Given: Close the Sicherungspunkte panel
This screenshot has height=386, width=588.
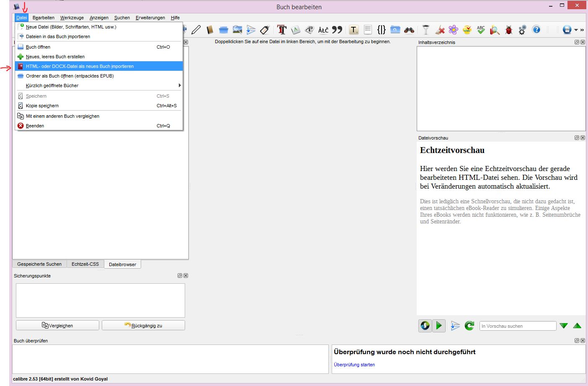Looking at the screenshot, I should (x=186, y=276).
